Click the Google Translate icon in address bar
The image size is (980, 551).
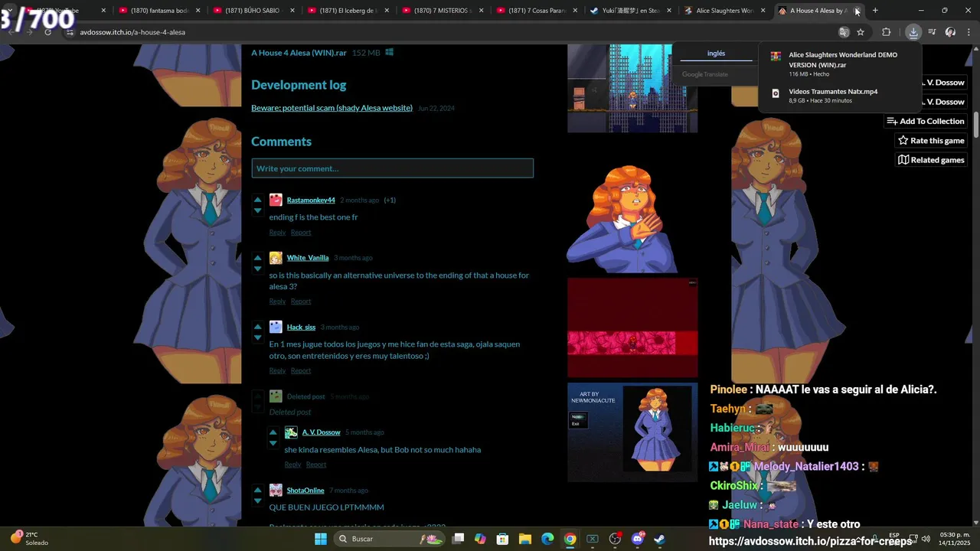(844, 32)
